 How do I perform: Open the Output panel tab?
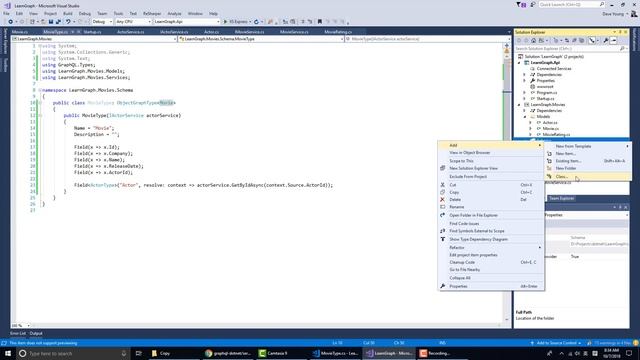tap(36, 333)
